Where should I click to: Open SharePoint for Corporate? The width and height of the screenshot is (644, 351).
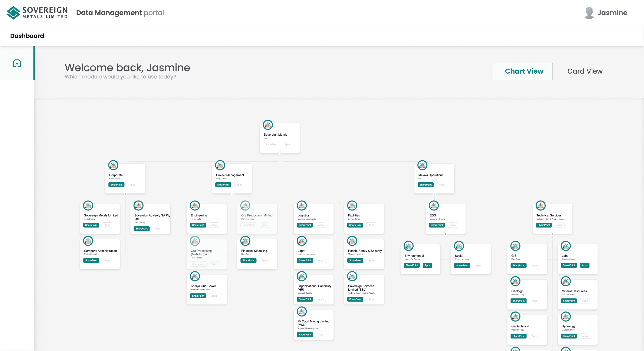pos(116,185)
